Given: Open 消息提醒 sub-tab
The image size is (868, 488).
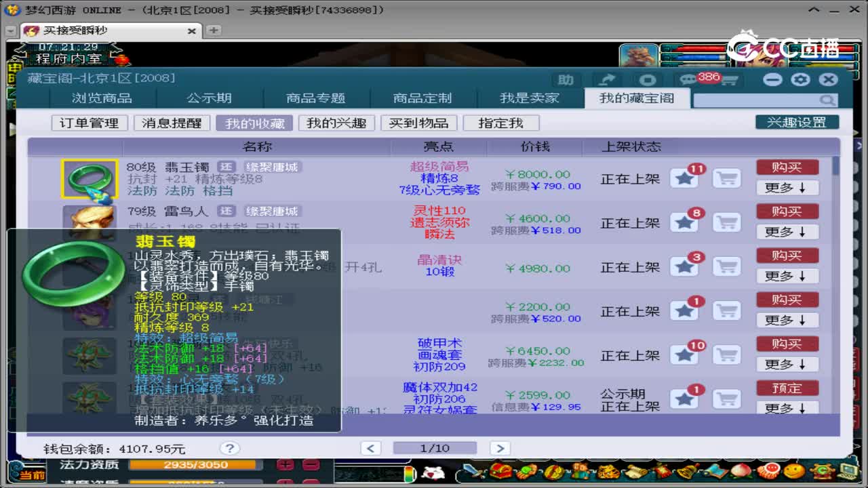Looking at the screenshot, I should tap(172, 123).
